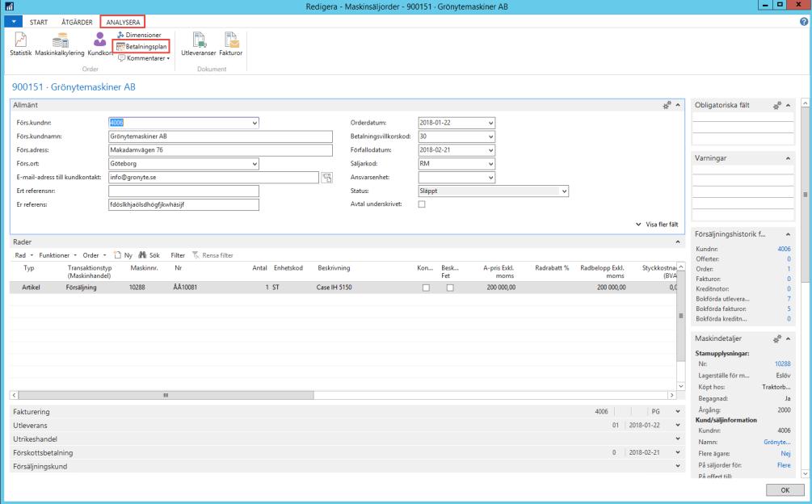This screenshot has height=504, width=812.
Task: Open the Betalningsvillkorskod dropdown
Action: click(490, 136)
